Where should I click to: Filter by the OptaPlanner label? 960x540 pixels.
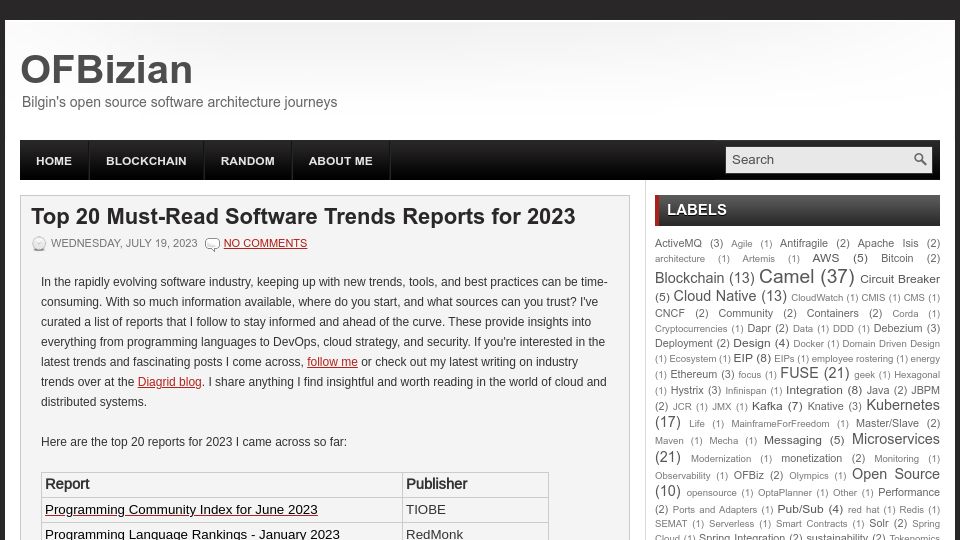784,493
